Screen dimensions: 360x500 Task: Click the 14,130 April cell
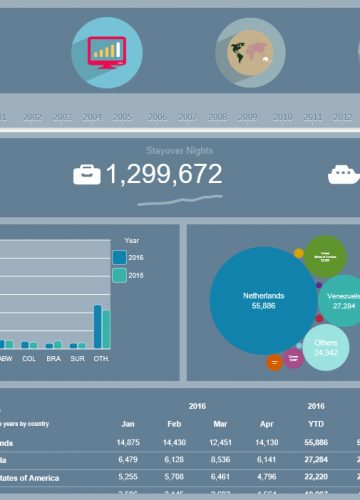click(x=267, y=442)
